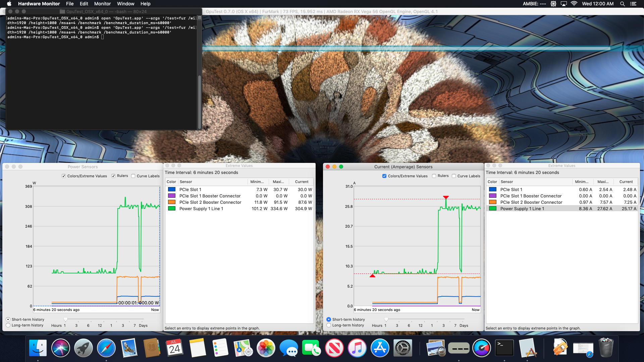Click Maximum column header in power table
644x362 pixels.
(x=279, y=182)
